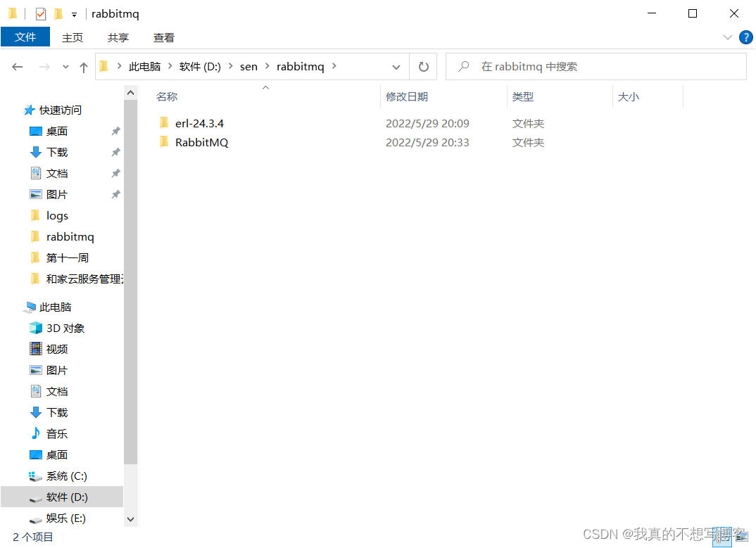The width and height of the screenshot is (756, 548).
Task: Open recent locations dropdown arrow
Action: 65,67
